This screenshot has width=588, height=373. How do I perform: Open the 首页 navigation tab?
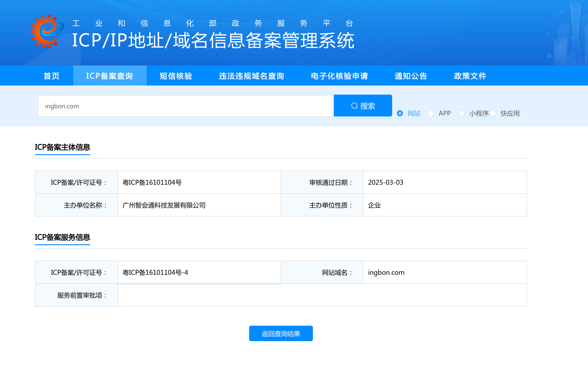(51, 76)
